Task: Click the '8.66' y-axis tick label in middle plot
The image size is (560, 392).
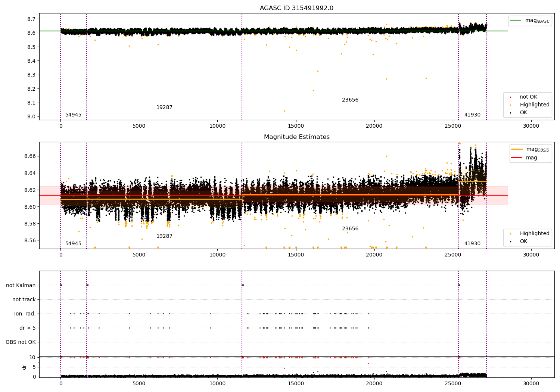Action: tap(30, 156)
